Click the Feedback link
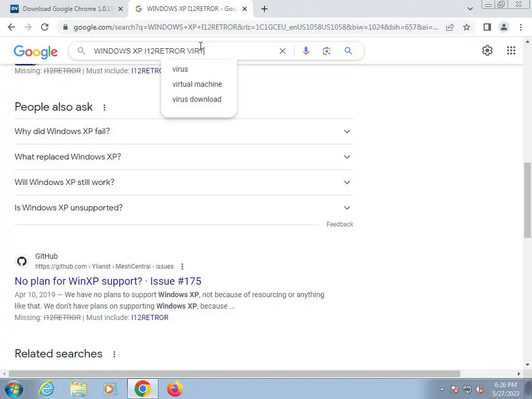The height and width of the screenshot is (399, 532). tap(340, 224)
